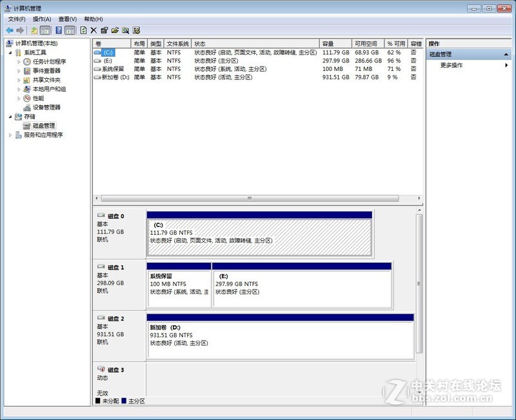Toggle the show/hide action pane button
The image size is (516, 420).
(70, 30)
